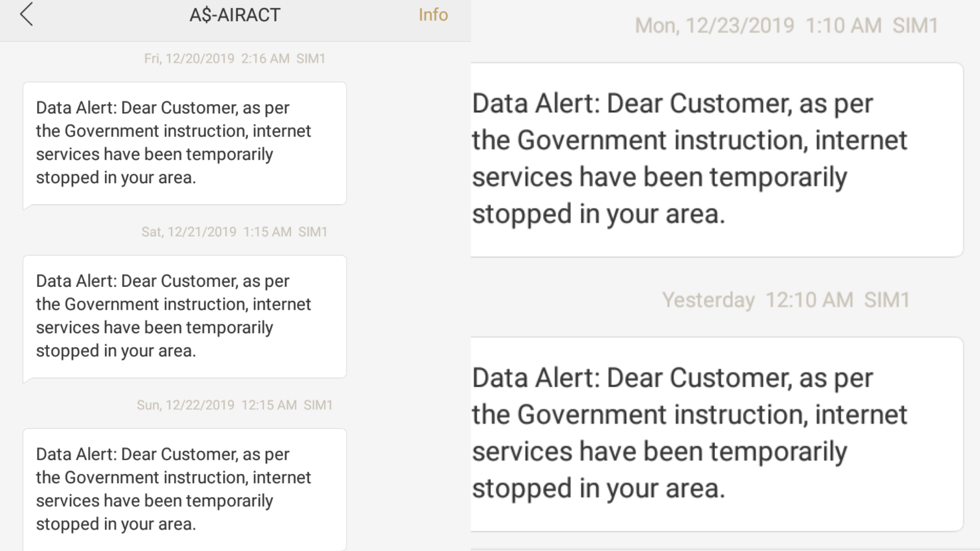Tap the Sat, 12/21/2019 1:15 AM timestamp
This screenshot has width=980, height=551.
point(216,232)
